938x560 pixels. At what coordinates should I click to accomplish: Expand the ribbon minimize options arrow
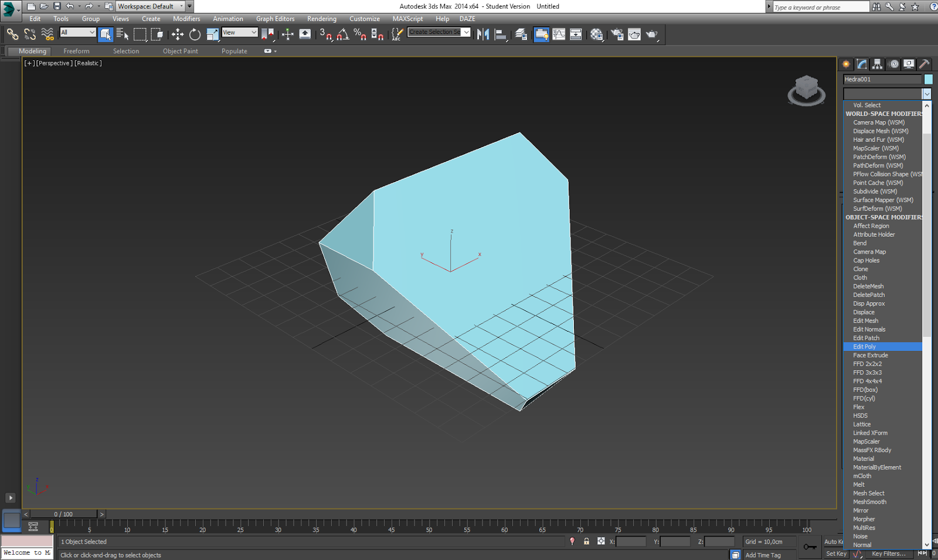click(276, 52)
